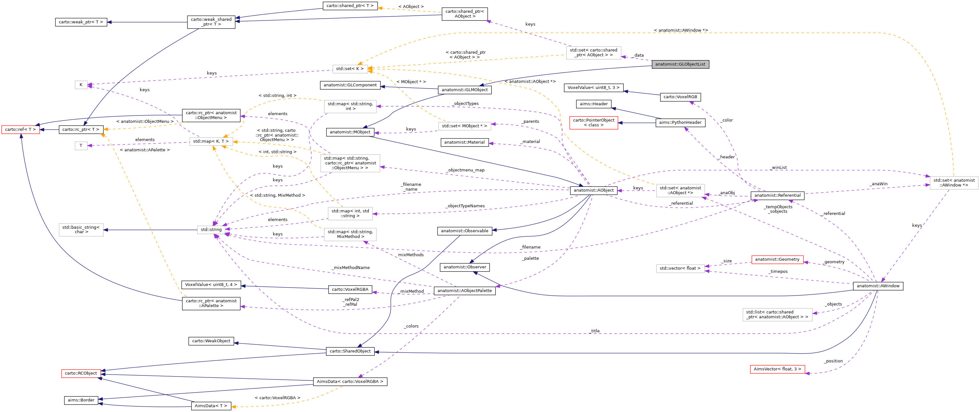Click the anatomist::MObject node

point(350,132)
